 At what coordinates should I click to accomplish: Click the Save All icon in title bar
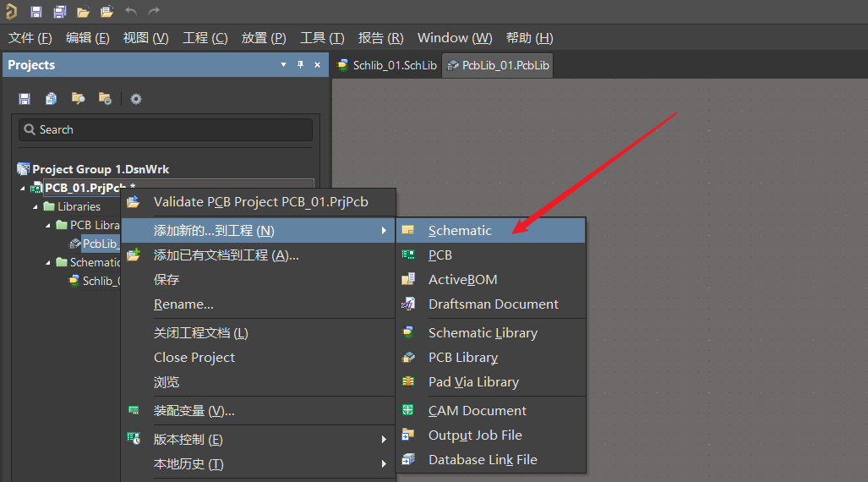60,12
